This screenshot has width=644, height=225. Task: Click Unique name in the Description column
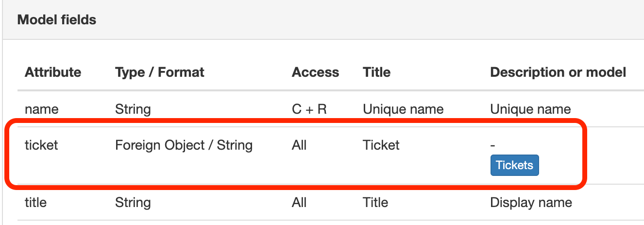point(530,109)
